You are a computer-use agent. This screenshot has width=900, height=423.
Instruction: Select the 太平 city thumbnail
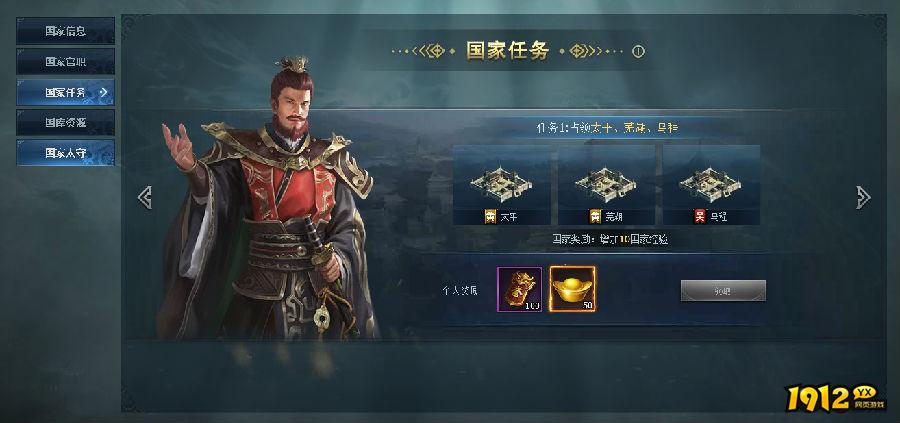tap(502, 185)
